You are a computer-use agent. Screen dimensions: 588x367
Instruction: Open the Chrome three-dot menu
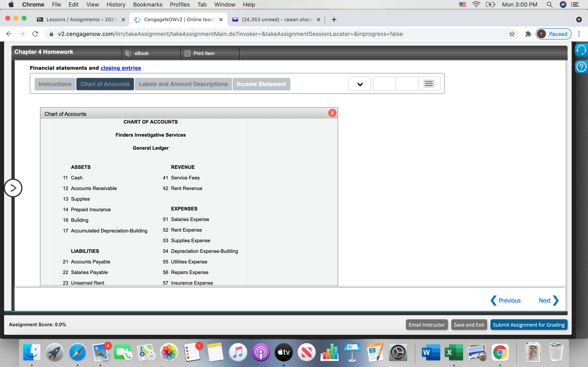[x=579, y=34]
